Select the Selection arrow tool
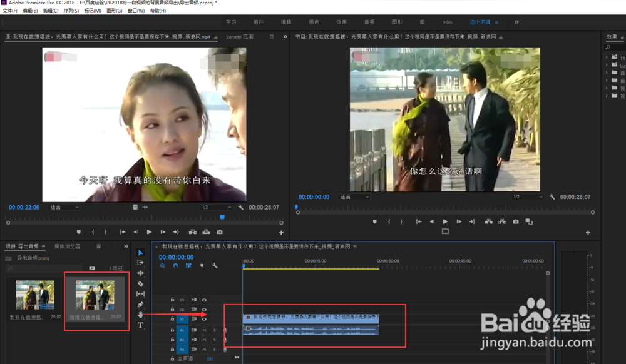 click(x=140, y=253)
